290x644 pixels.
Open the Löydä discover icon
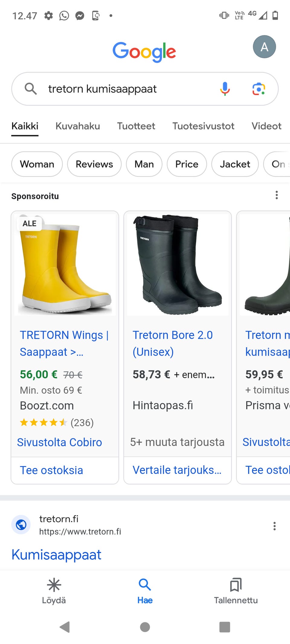click(x=54, y=585)
